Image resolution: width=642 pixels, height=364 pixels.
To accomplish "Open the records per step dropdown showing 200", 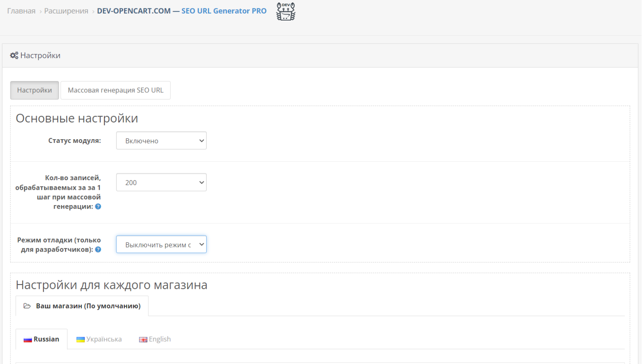I will pyautogui.click(x=161, y=182).
